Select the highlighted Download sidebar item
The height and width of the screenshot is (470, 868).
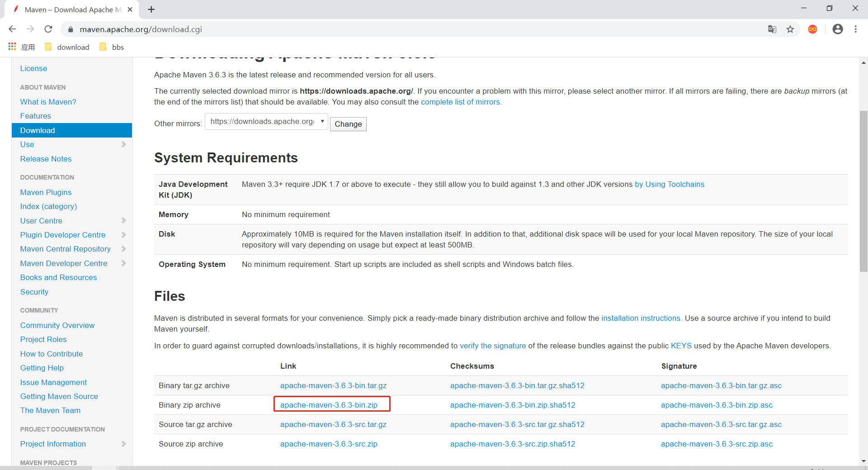pyautogui.click(x=72, y=130)
